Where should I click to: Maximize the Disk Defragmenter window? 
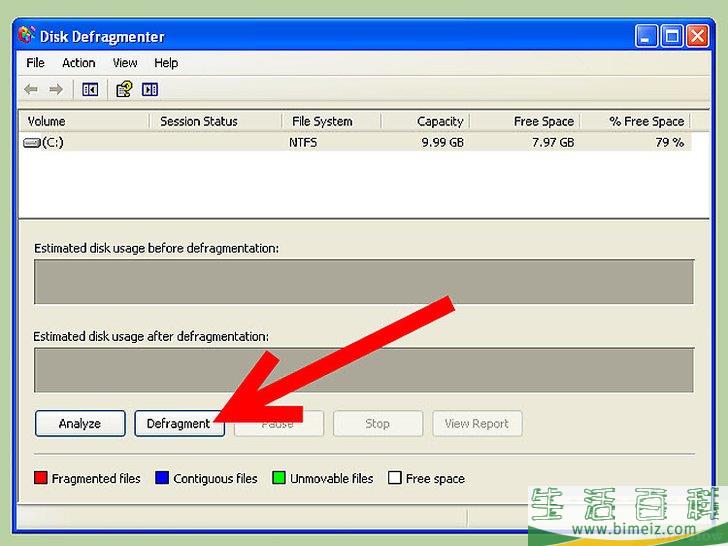672,36
